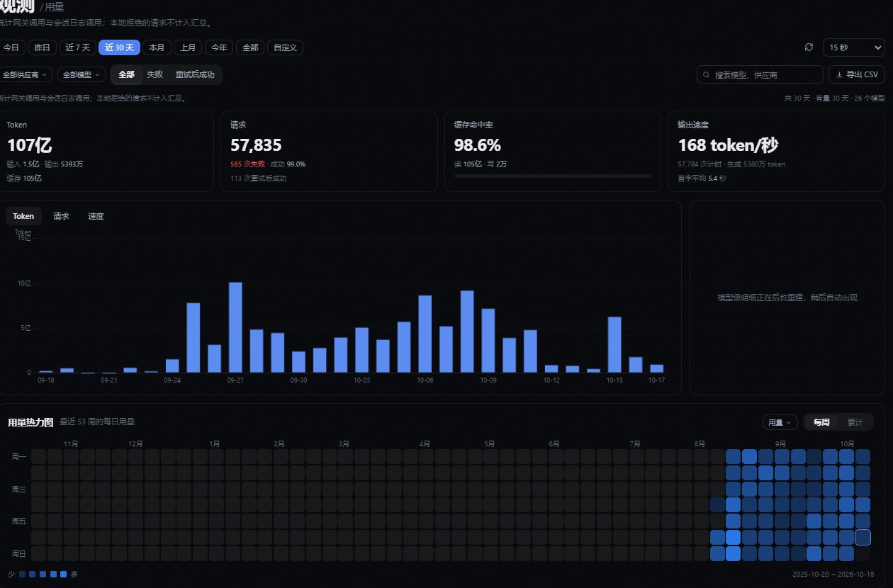893x588 pixels.
Task: Select the 今日 time range
Action: point(11,47)
